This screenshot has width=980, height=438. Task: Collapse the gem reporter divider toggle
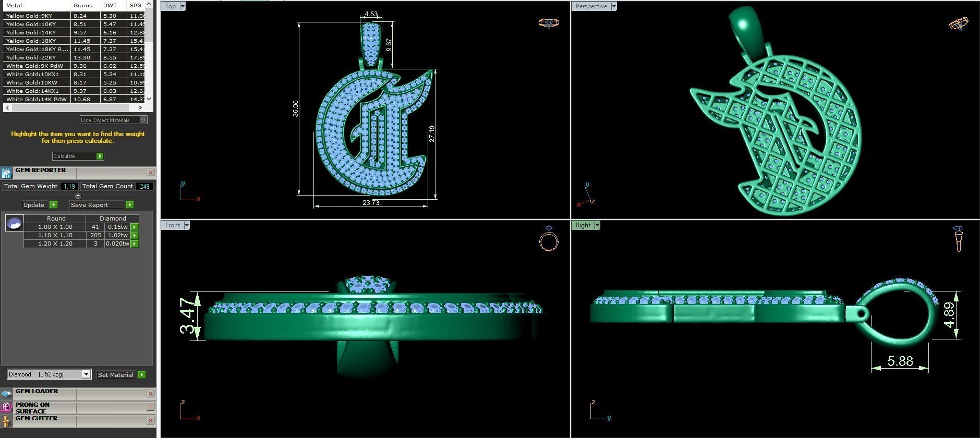(x=78, y=196)
